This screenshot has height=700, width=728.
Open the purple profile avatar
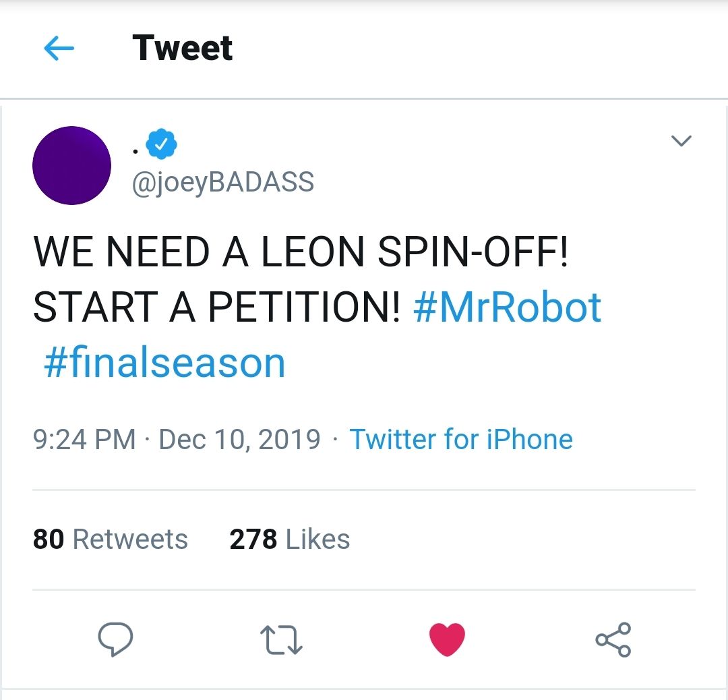(x=71, y=165)
